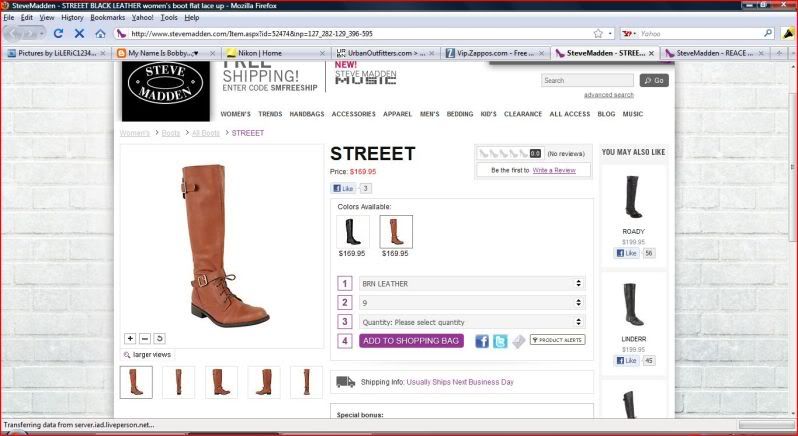Click the site Search input field
The height and width of the screenshot is (436, 798).
[x=587, y=80]
